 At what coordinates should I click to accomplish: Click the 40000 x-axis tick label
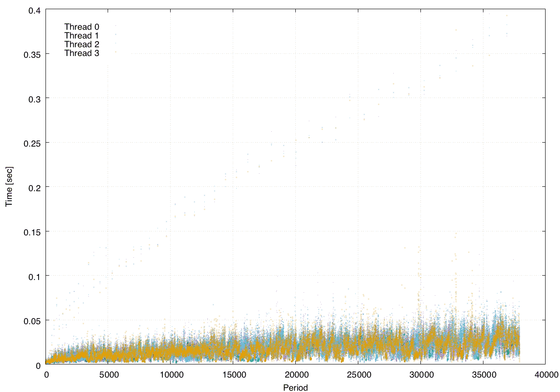545,374
